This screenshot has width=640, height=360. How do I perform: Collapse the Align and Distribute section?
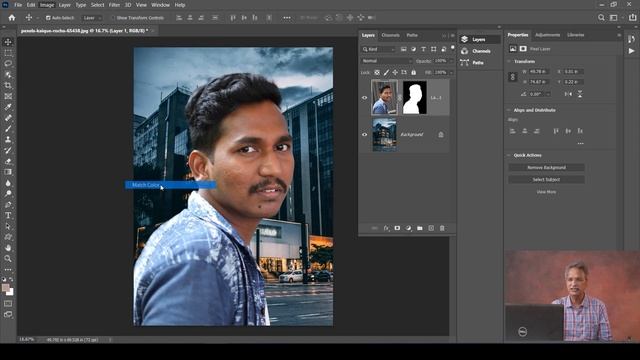pos(509,110)
